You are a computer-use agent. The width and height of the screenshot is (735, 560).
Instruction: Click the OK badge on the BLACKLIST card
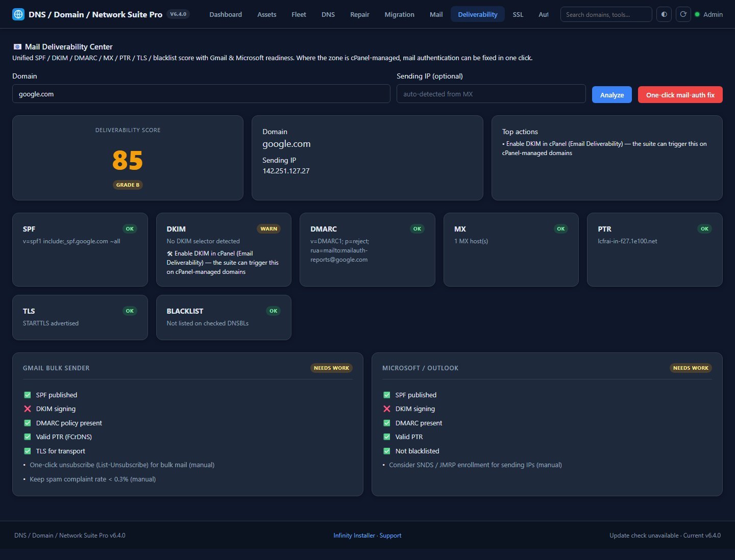tap(274, 311)
